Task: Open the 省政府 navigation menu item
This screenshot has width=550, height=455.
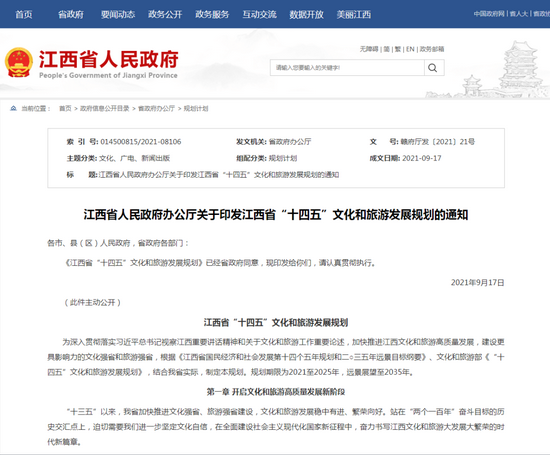Action: pos(71,14)
